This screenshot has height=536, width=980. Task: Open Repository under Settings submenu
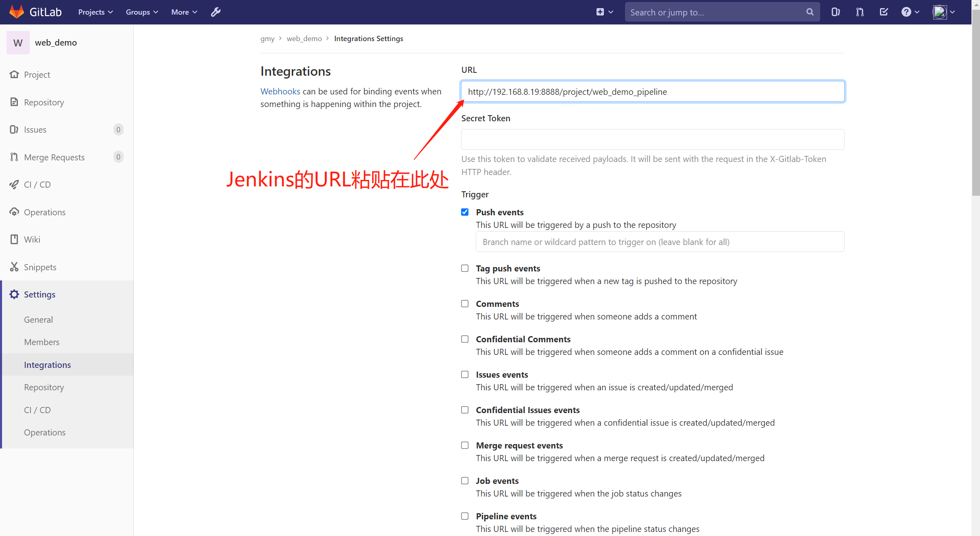click(44, 387)
